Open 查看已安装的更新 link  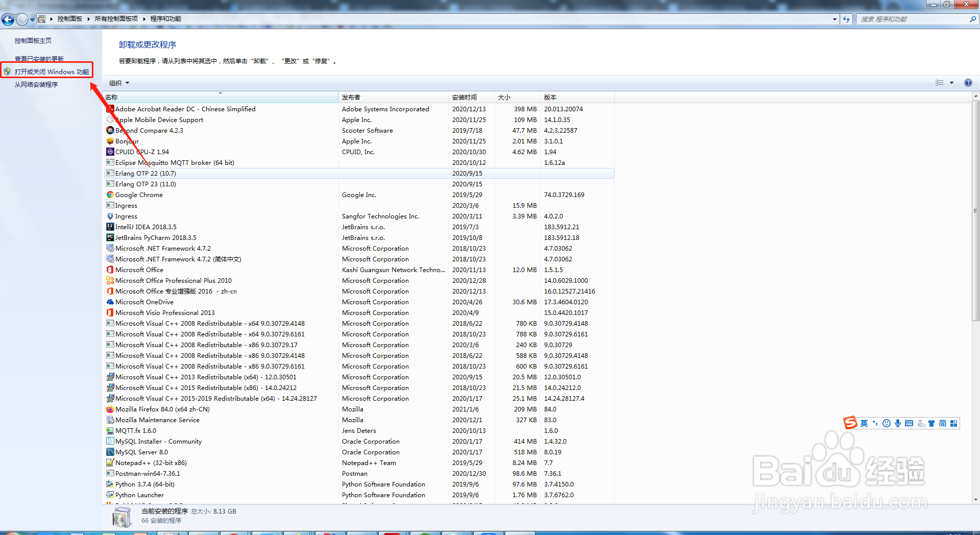[x=39, y=59]
